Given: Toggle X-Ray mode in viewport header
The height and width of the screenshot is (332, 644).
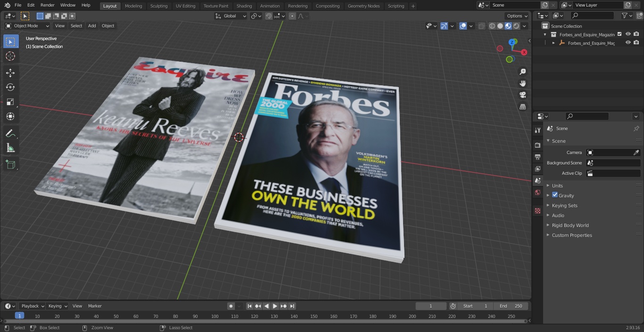Looking at the screenshot, I should (x=481, y=26).
